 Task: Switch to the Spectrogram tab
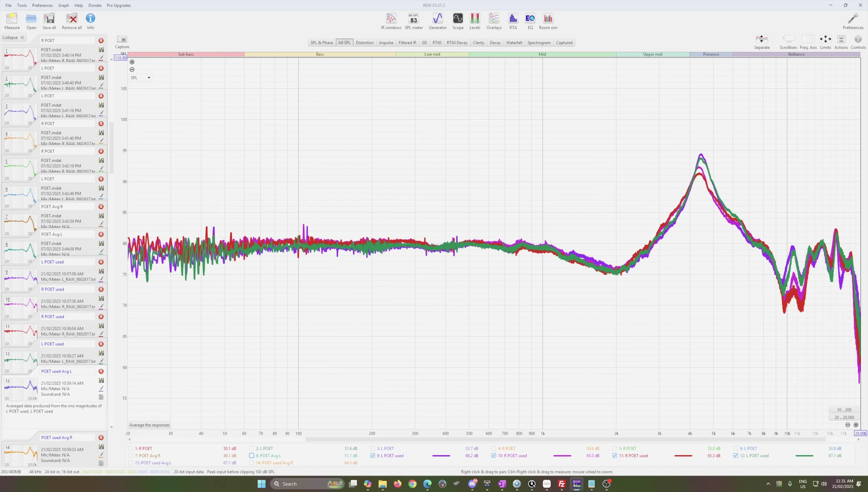pyautogui.click(x=539, y=42)
